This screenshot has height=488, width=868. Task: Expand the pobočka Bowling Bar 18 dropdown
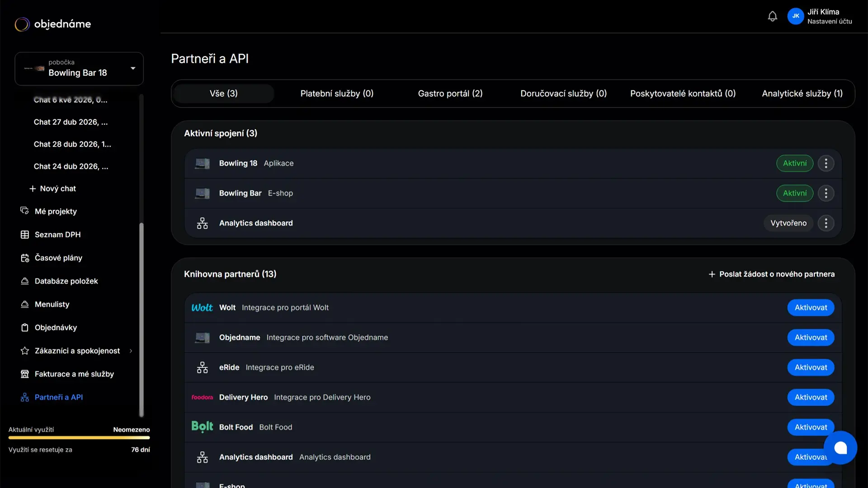click(79, 69)
